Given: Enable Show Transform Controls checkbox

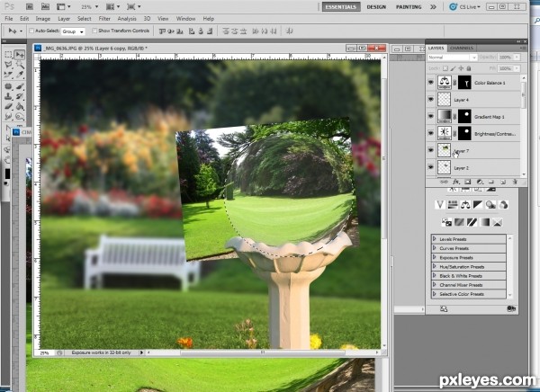Looking at the screenshot, I should (x=94, y=31).
